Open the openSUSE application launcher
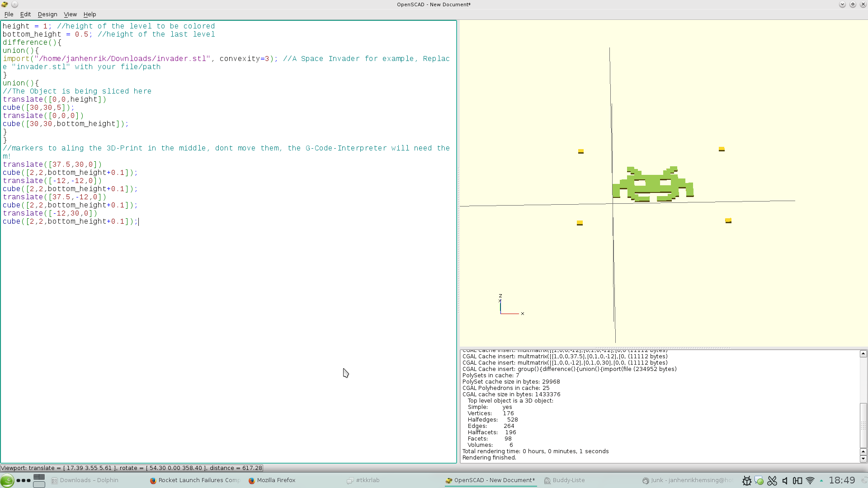This screenshot has height=488, width=868. point(7,480)
